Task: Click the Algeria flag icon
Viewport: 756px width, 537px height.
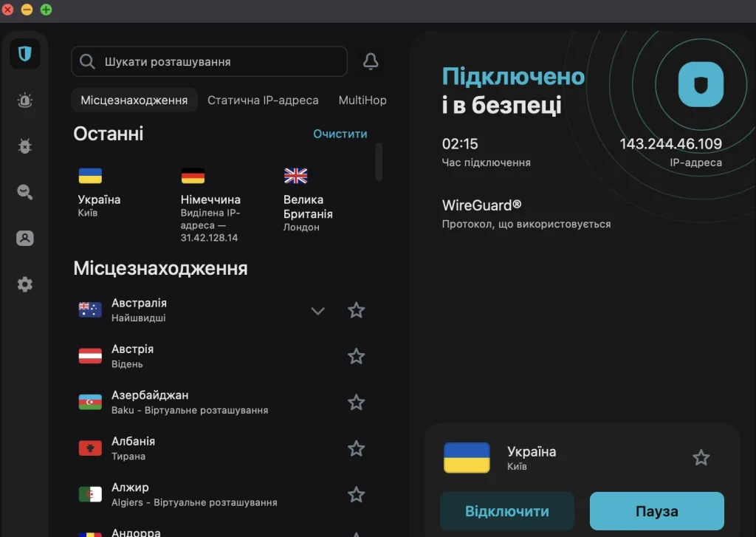Action: click(90, 494)
